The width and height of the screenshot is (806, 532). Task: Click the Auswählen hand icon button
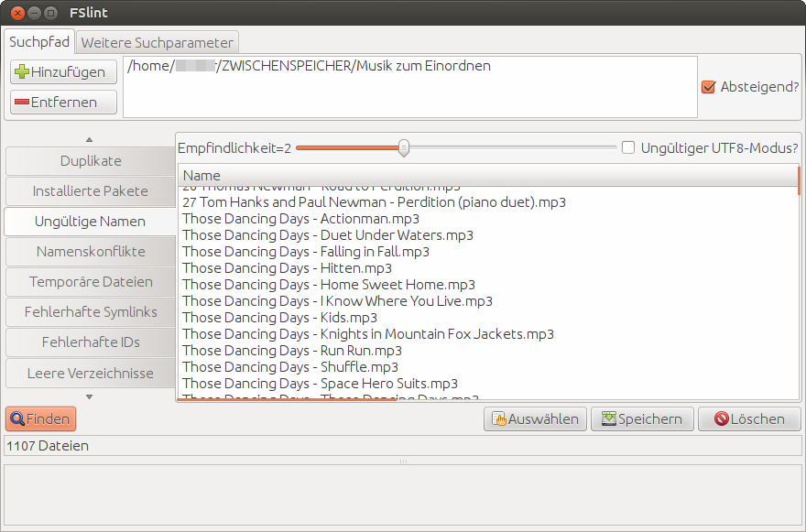499,419
